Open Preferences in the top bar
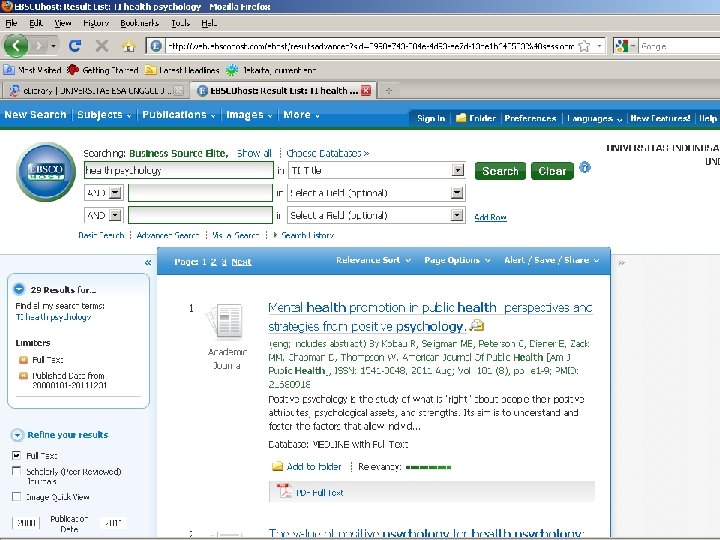720x540 pixels. (x=530, y=118)
